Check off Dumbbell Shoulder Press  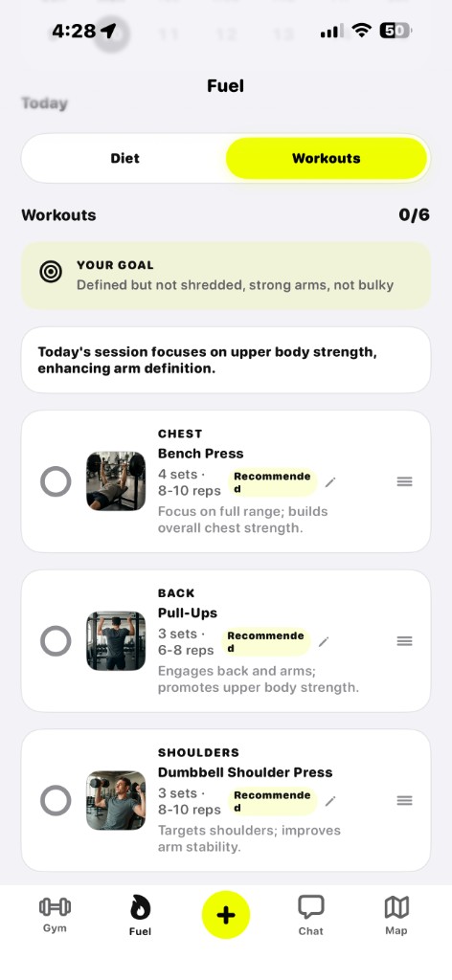click(x=56, y=800)
